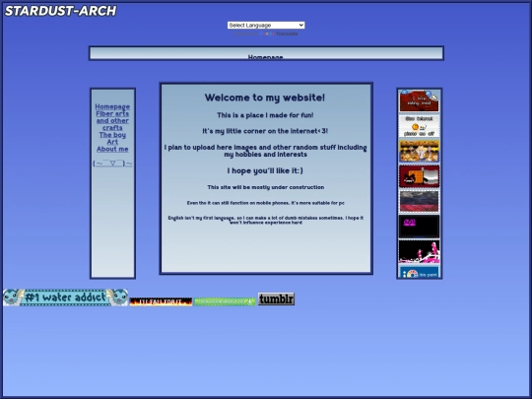Click the 'Welcome to my website!' heading
Image resolution: width=532 pixels, height=399 pixels.
point(265,98)
